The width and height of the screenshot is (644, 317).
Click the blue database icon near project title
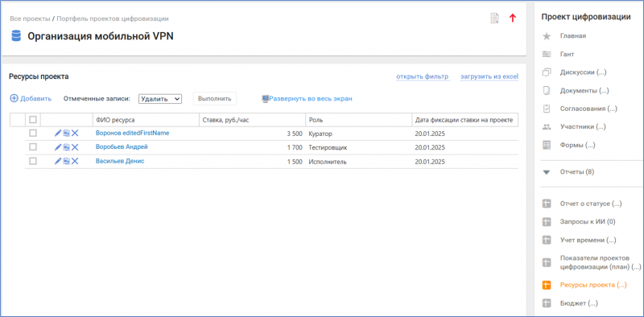[16, 36]
